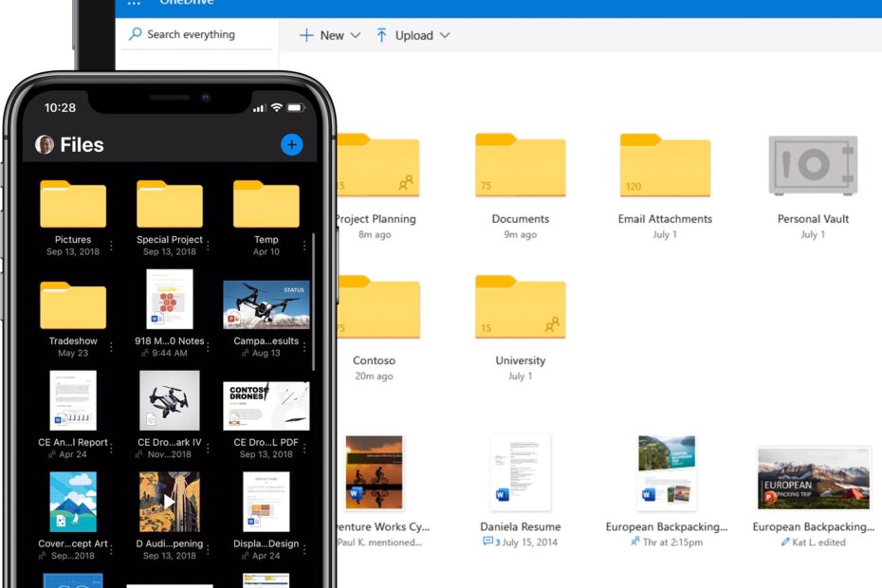Open the Tradeshow folder on the phone
Screen dimensions: 882x588
pyautogui.click(x=73, y=305)
